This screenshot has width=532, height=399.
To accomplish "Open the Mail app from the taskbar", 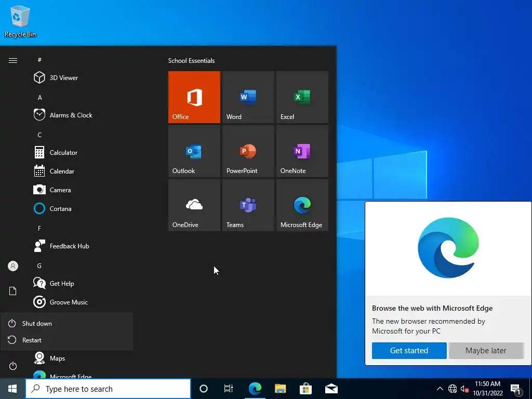I will (331, 389).
